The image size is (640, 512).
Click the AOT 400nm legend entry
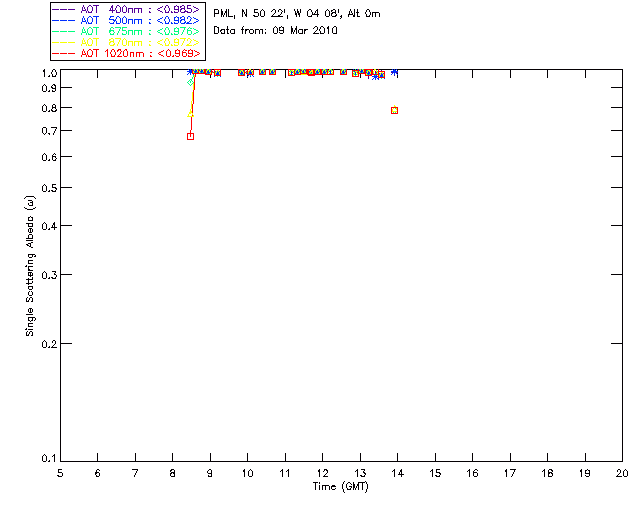(126, 9)
